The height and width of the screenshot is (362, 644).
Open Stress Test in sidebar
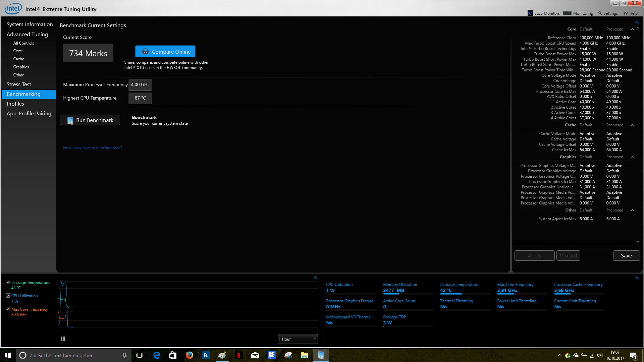pos(19,84)
